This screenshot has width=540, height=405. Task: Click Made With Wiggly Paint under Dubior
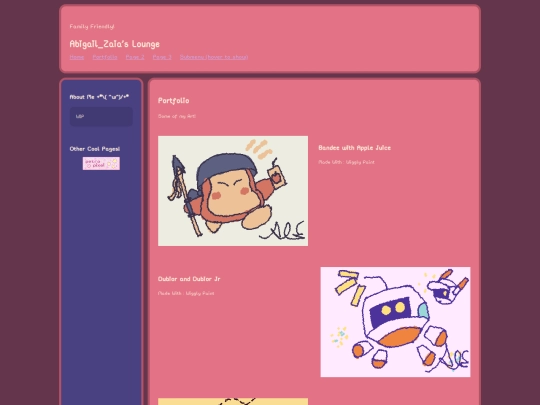pyautogui.click(x=186, y=293)
